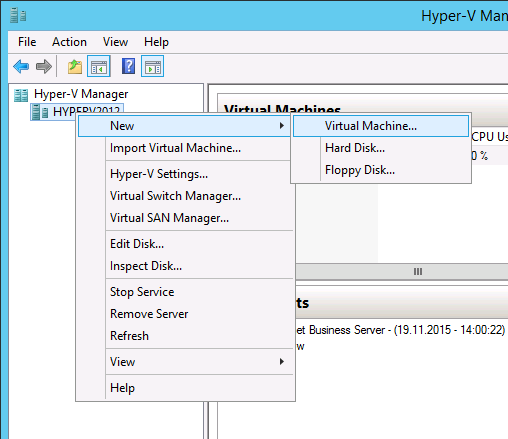Select Hyper-V Manager tree root label
The width and height of the screenshot is (508, 439).
81,94
